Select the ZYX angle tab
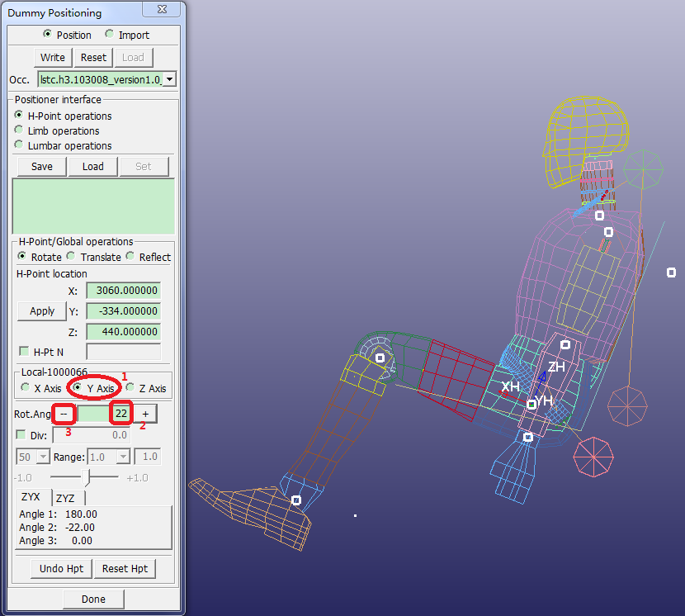Screen dimensions: 685x616 (31, 497)
